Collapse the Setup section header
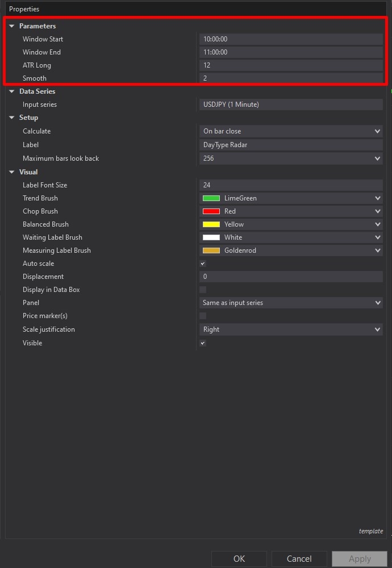Image resolution: width=392 pixels, height=568 pixels. pos(12,117)
